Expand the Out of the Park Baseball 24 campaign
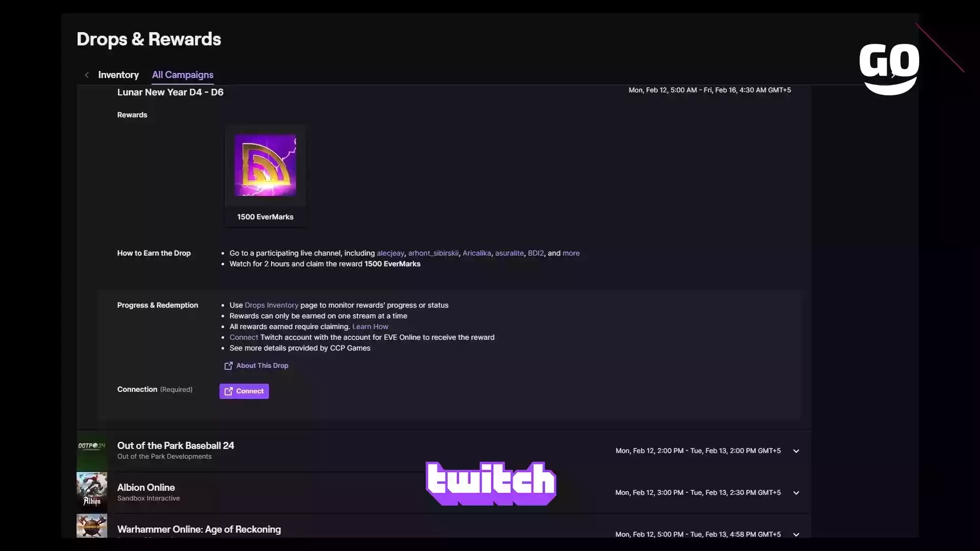Image resolution: width=980 pixels, height=551 pixels. coord(796,451)
